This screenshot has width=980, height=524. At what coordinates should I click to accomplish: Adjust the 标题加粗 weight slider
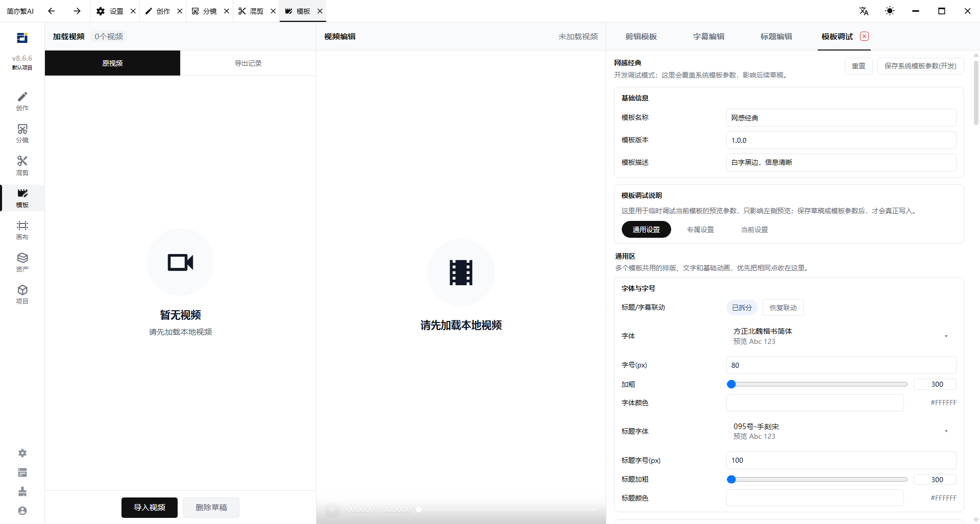coord(817,479)
